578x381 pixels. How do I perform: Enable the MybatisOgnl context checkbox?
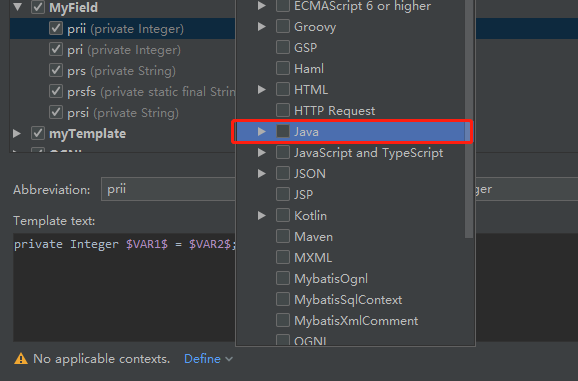tap(283, 279)
